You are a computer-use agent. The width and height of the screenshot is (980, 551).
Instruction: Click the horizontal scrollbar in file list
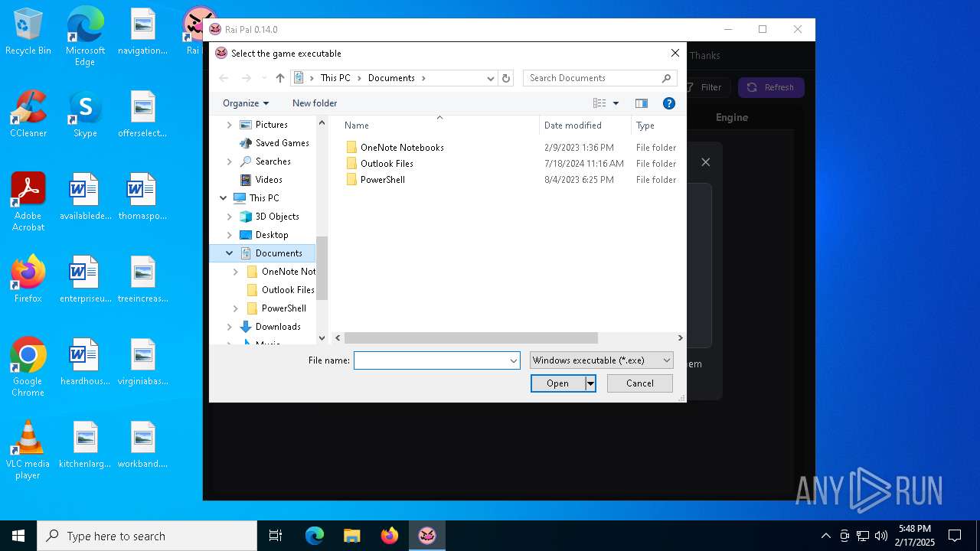point(471,337)
